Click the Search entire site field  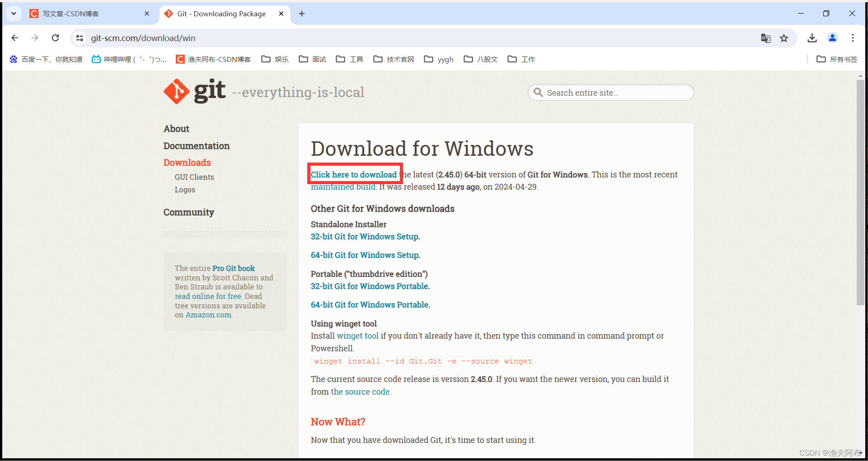click(x=611, y=93)
